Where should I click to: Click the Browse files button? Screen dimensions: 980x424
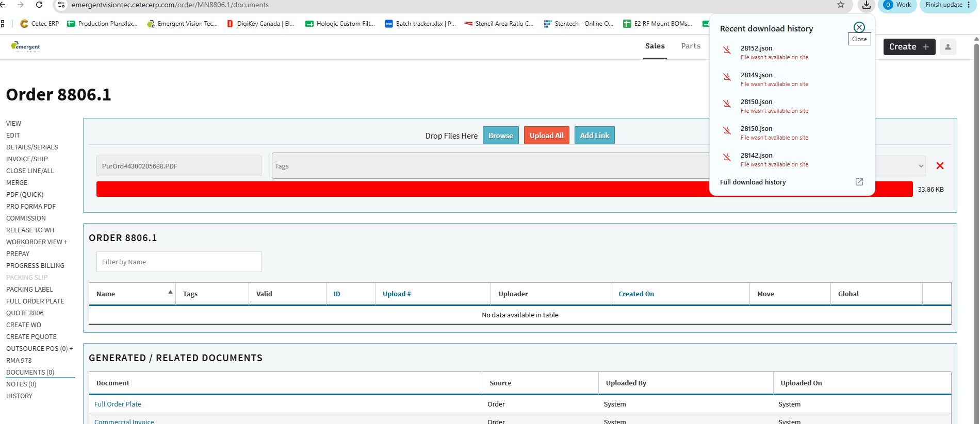[x=501, y=135]
